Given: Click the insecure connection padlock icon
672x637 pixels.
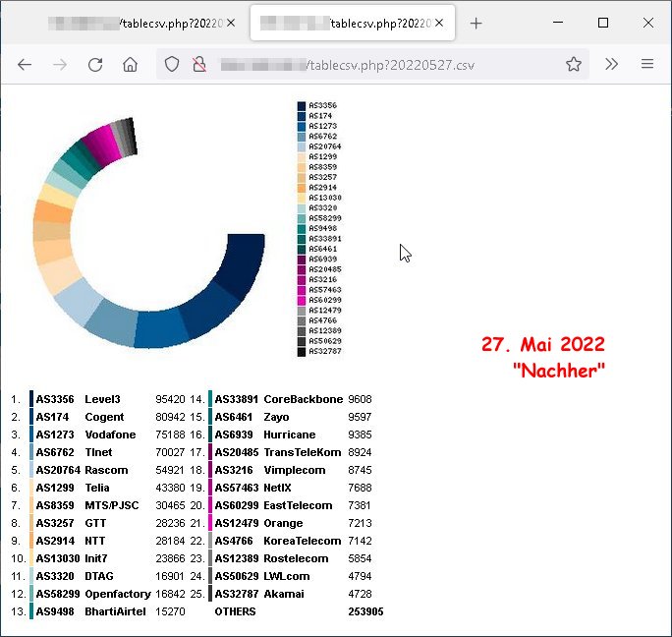Looking at the screenshot, I should pos(198,64).
